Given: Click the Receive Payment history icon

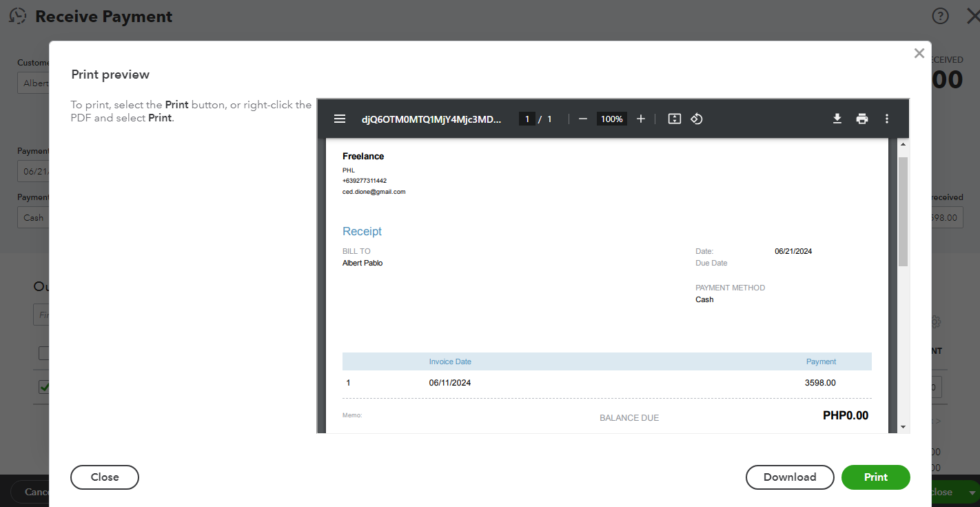Looking at the screenshot, I should [18, 16].
